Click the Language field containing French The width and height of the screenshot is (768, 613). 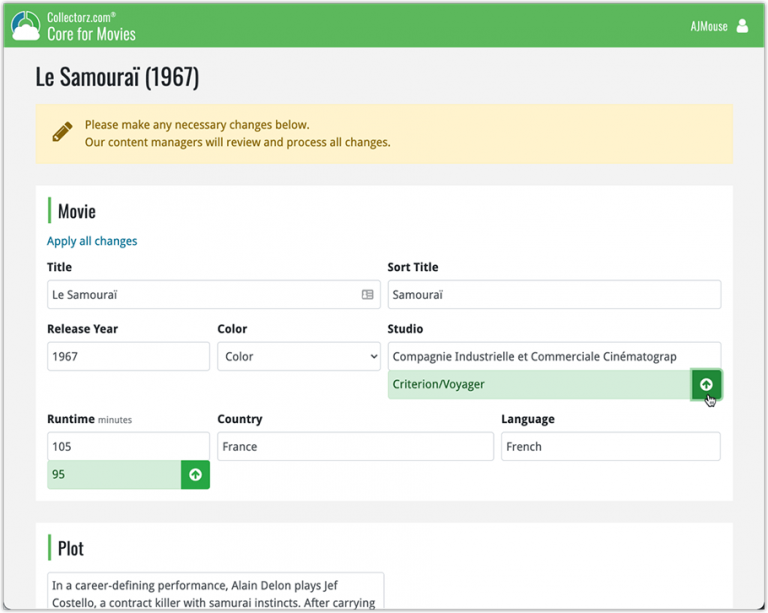(x=610, y=446)
